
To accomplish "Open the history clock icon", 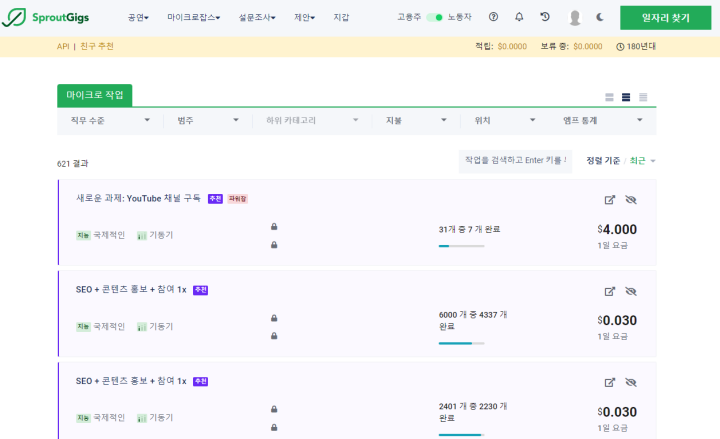I will (x=545, y=17).
